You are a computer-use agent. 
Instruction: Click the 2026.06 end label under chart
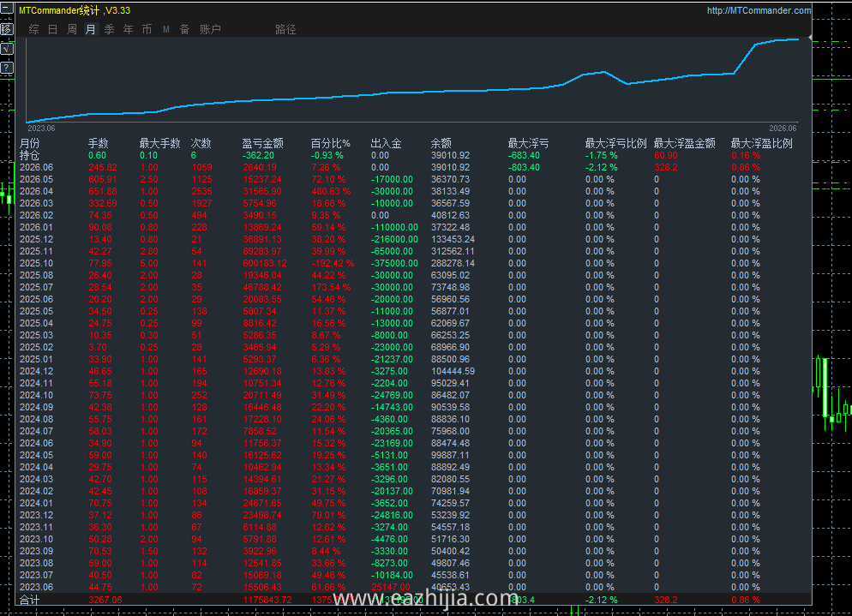[x=783, y=129]
